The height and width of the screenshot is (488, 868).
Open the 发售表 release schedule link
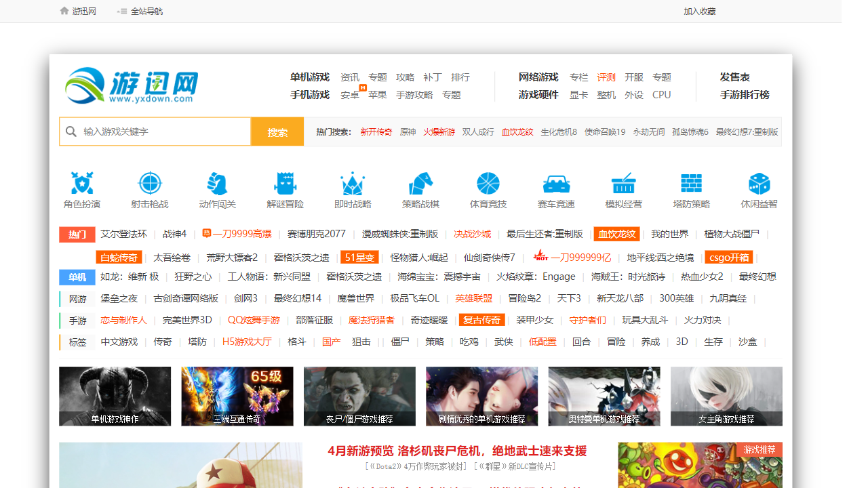tap(734, 77)
